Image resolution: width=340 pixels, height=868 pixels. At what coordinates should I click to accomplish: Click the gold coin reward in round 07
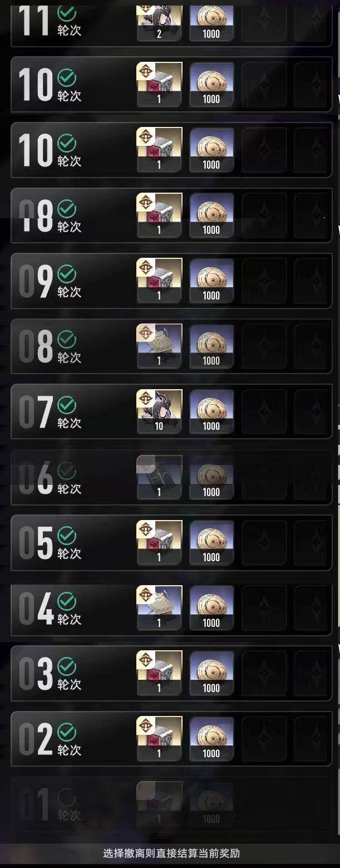(211, 411)
